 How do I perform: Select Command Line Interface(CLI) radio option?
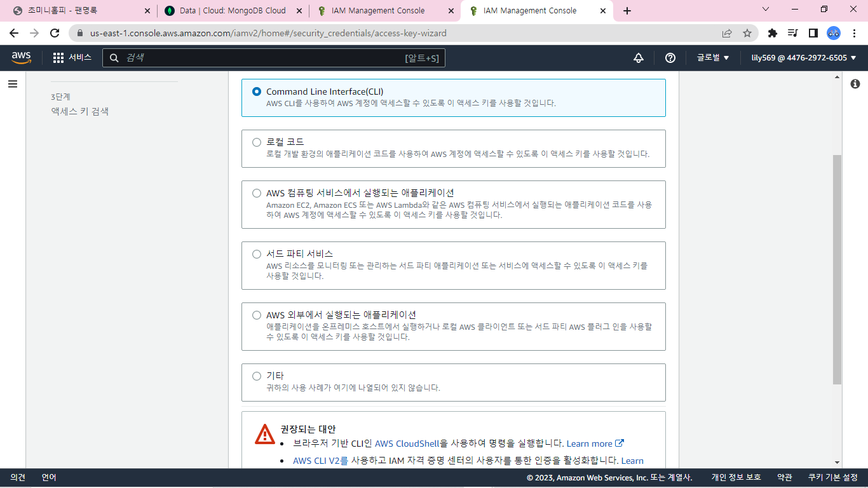point(257,91)
